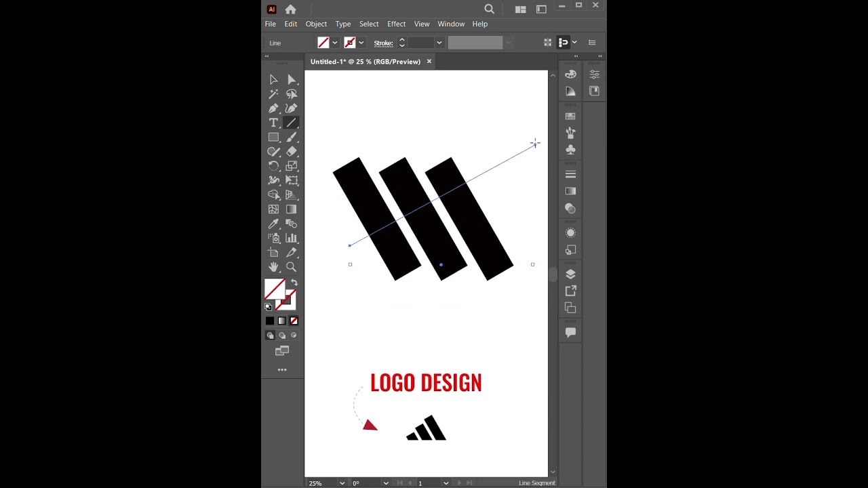
Task: Choose the Rectangle tool
Action: tap(273, 137)
